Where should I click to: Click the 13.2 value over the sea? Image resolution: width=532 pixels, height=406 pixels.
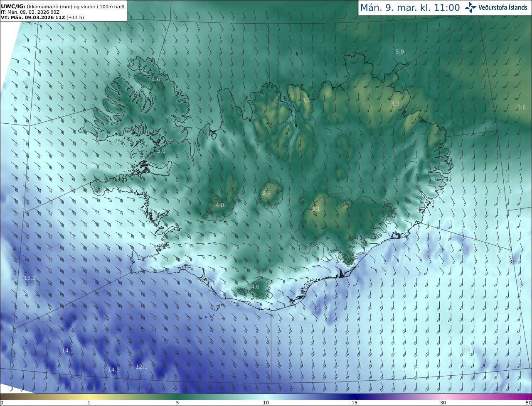point(30,278)
